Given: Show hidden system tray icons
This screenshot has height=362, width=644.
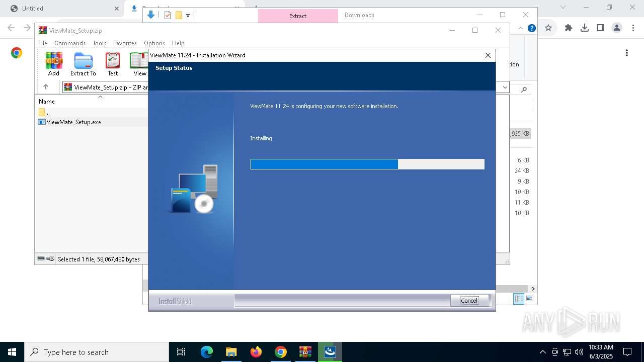Looking at the screenshot, I should point(542,352).
